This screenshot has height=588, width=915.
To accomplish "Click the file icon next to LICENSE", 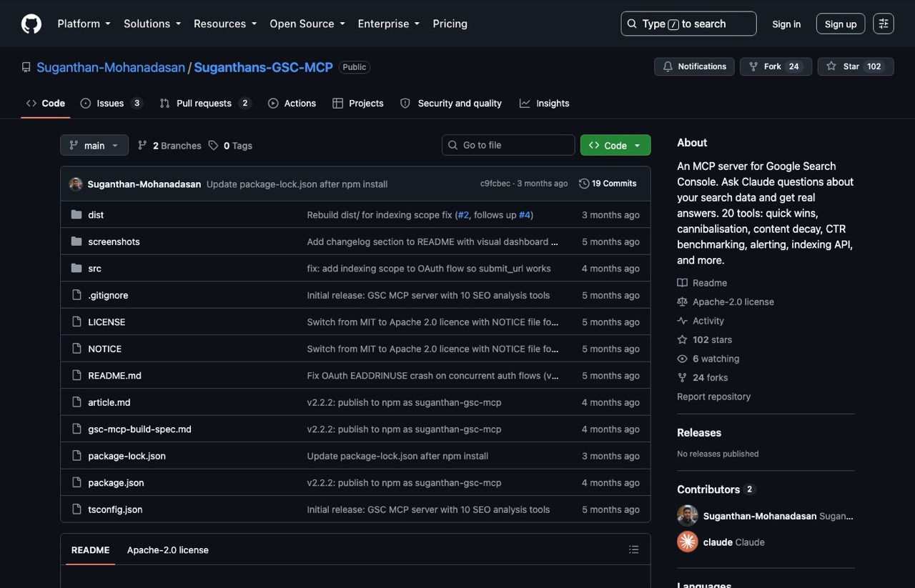I will 76,322.
